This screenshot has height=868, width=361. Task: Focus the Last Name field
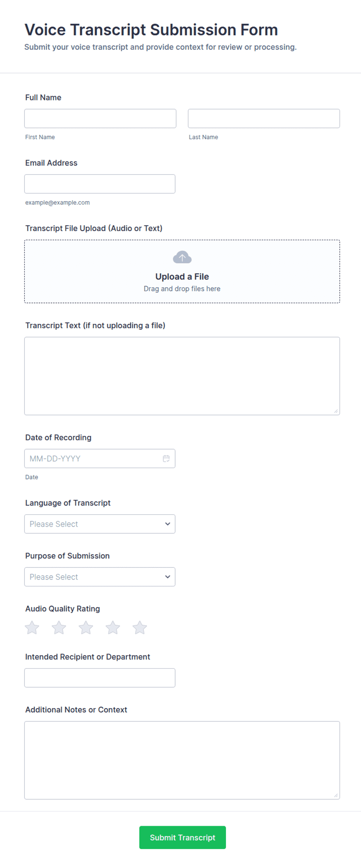tap(264, 118)
